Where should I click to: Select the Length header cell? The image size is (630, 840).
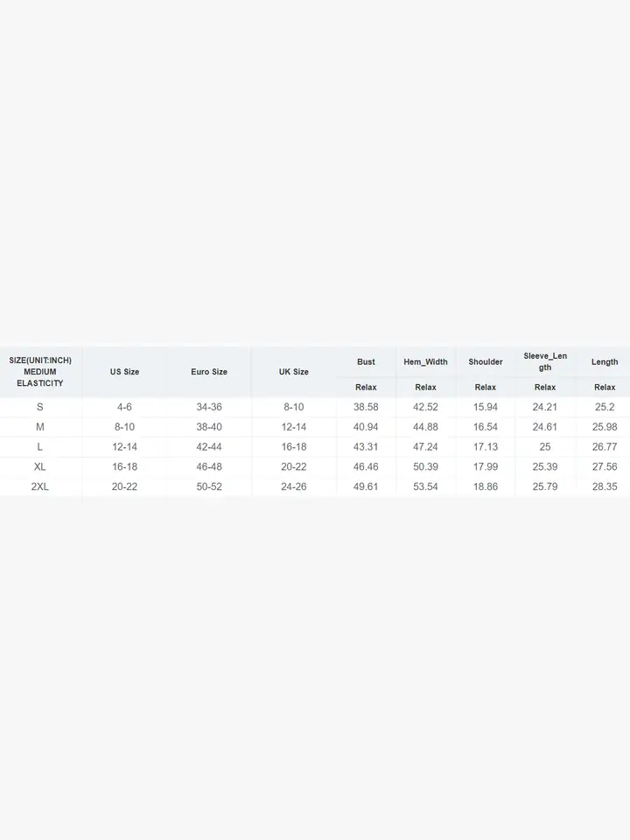point(605,362)
